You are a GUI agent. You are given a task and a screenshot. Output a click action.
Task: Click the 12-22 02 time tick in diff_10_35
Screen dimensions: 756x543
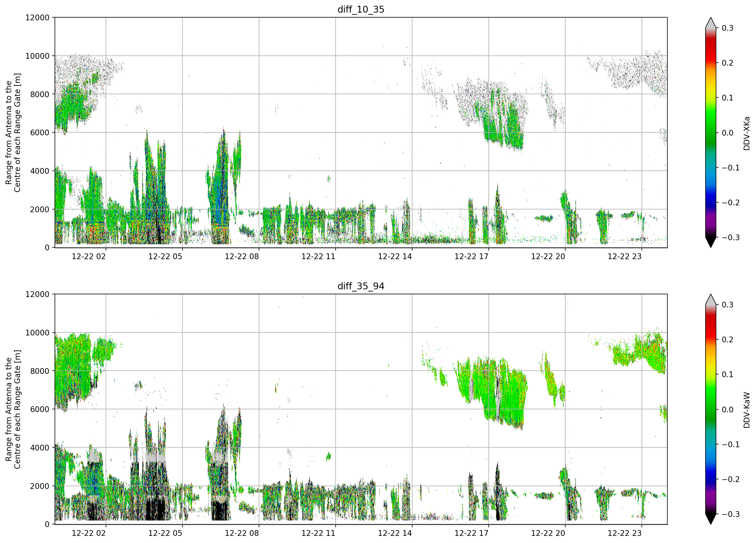coord(89,256)
